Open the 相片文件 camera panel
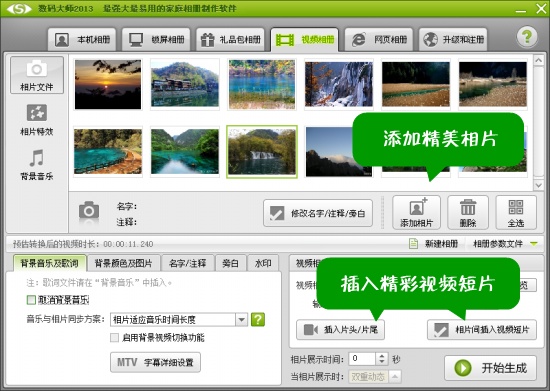 tap(37, 75)
